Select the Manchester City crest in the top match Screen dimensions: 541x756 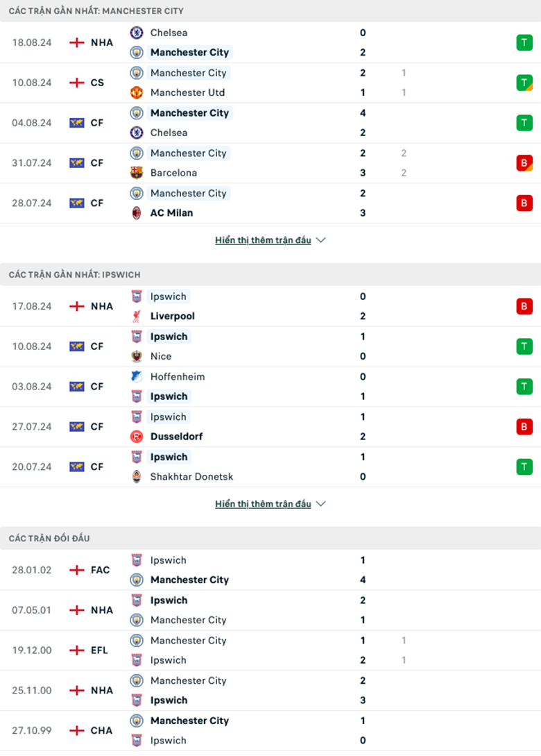click(x=136, y=52)
